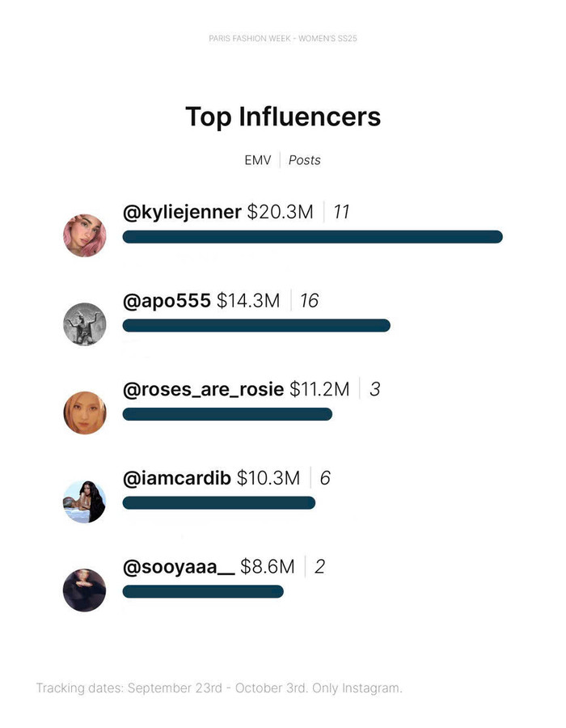This screenshot has height=728, width=566.
Task: Select the iamcardib $10.3M bar
Action: click(x=218, y=503)
